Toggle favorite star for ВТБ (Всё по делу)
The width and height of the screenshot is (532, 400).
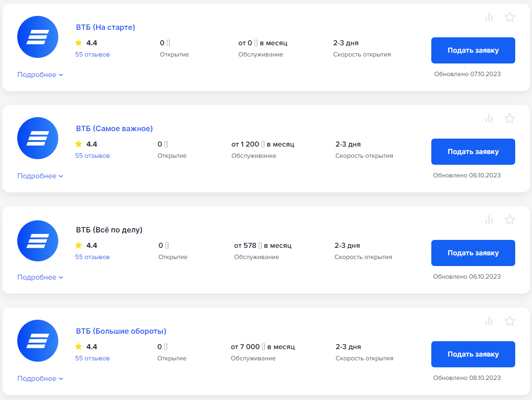[x=510, y=220]
